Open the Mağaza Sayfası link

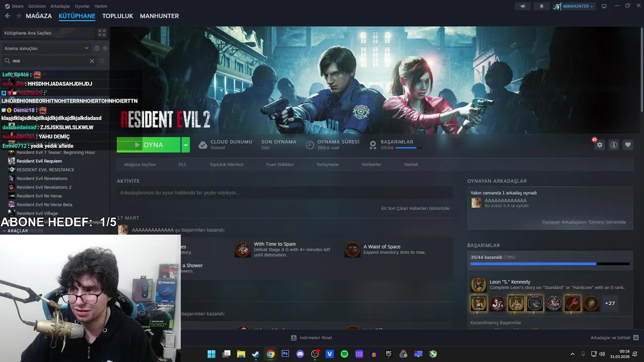tap(140, 164)
